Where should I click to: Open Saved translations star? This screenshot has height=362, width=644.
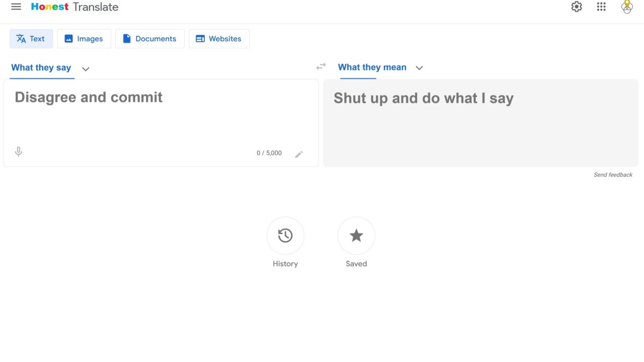356,236
